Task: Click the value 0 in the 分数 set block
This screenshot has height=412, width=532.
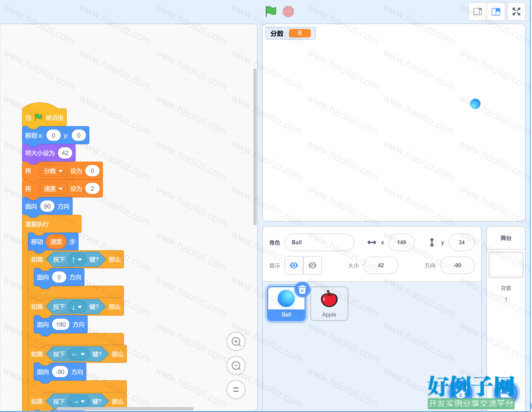Action: coord(92,171)
